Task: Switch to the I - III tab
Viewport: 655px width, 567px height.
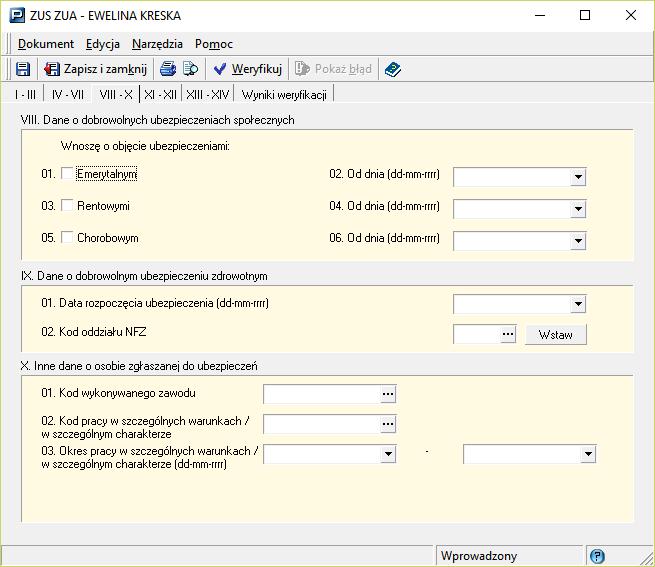Action: click(25, 95)
